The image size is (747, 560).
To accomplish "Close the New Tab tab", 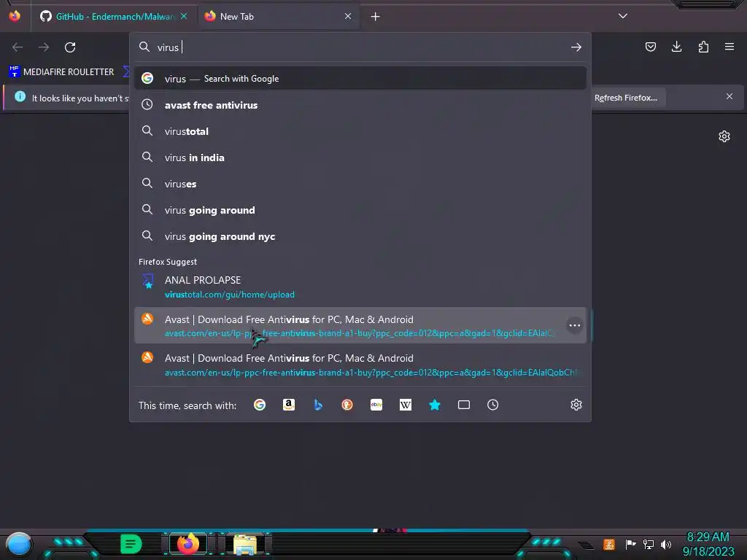I will (348, 16).
